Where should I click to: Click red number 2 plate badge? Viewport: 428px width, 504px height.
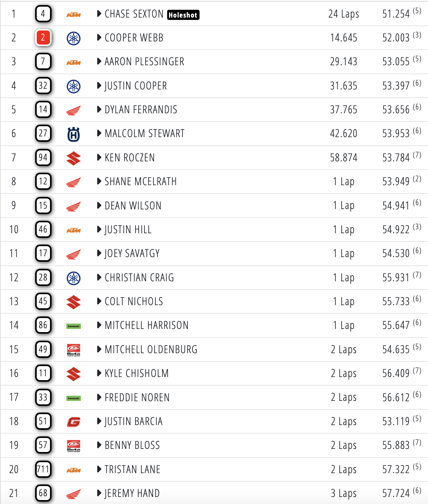tap(43, 38)
